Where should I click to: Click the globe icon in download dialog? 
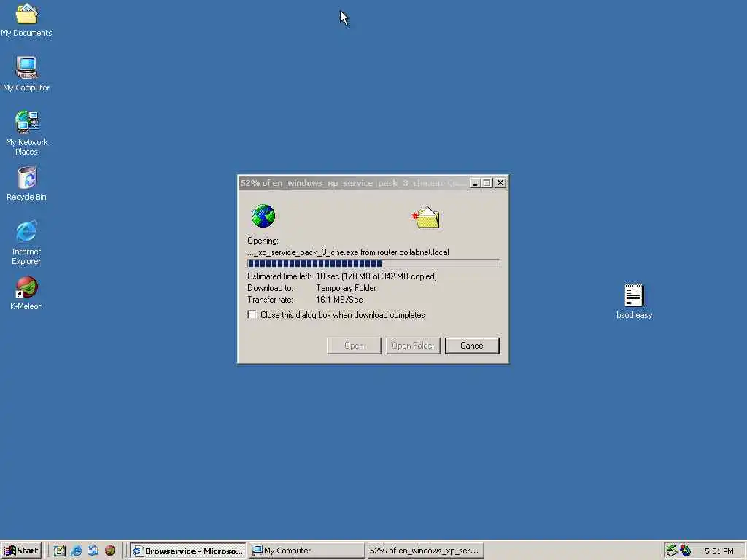click(x=263, y=216)
